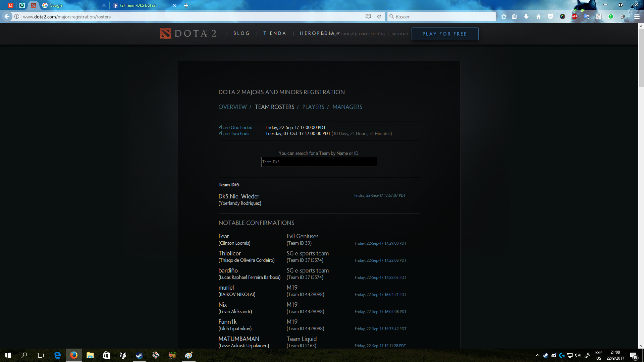Show bookmarks list icon
Viewport: 644px width, 362px height.
click(514, 16)
